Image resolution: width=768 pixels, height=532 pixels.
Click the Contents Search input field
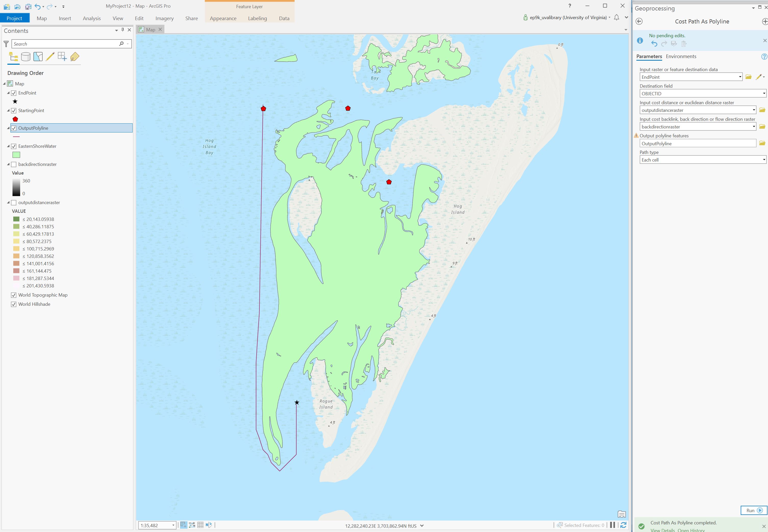[x=65, y=44]
